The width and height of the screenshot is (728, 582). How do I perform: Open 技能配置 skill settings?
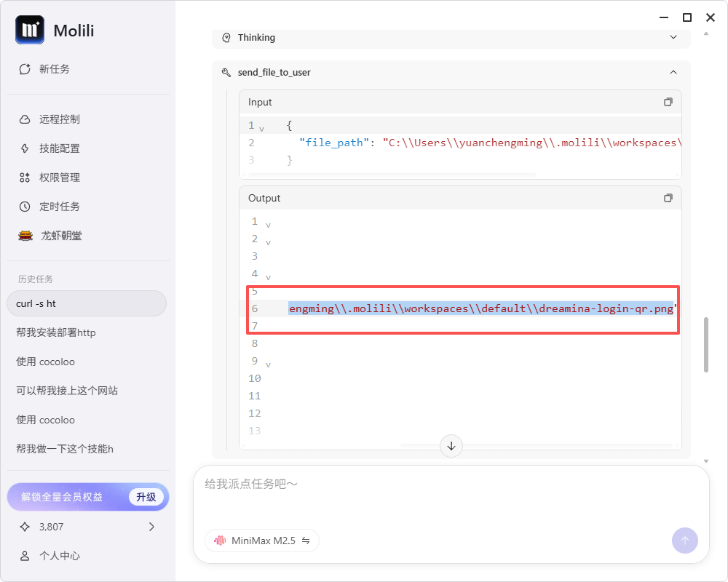pos(59,148)
